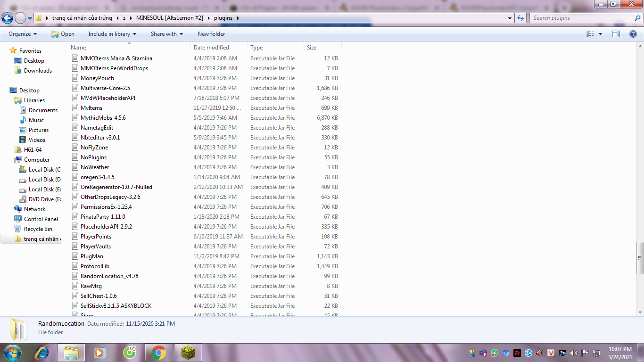Open the Explorer help question mark icon
Screen dimensions: 644x362
click(633, 34)
